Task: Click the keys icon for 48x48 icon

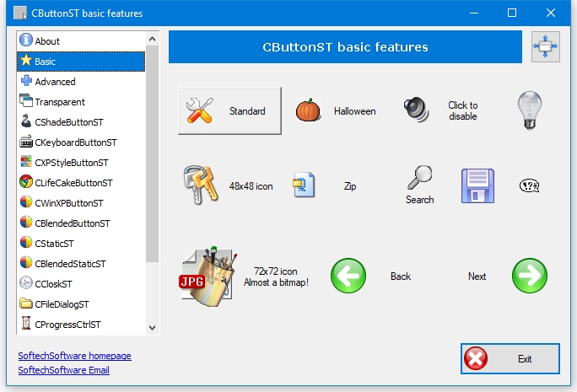Action: (201, 185)
